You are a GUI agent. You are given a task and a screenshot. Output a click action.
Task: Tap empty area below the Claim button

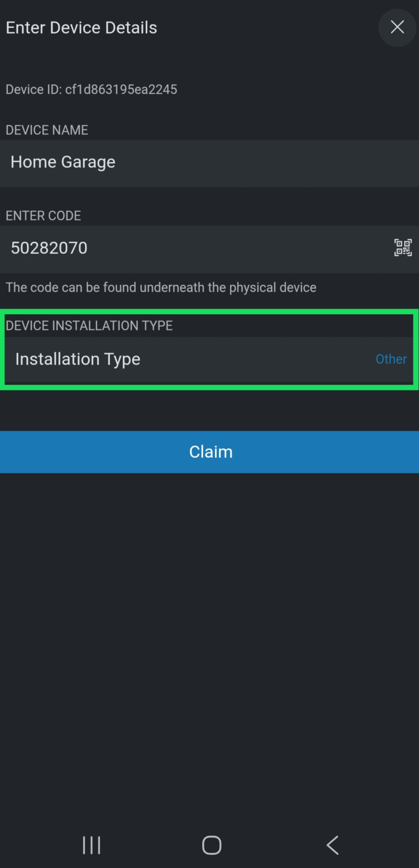coord(209,622)
